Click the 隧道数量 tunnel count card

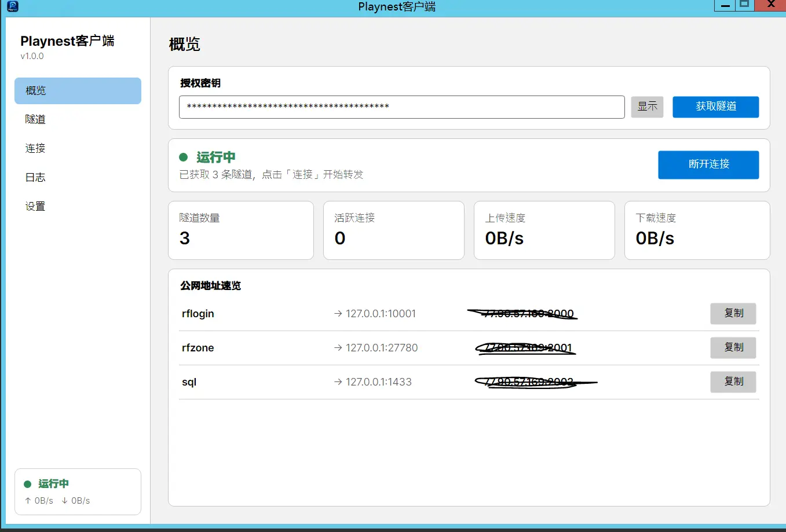(x=241, y=230)
